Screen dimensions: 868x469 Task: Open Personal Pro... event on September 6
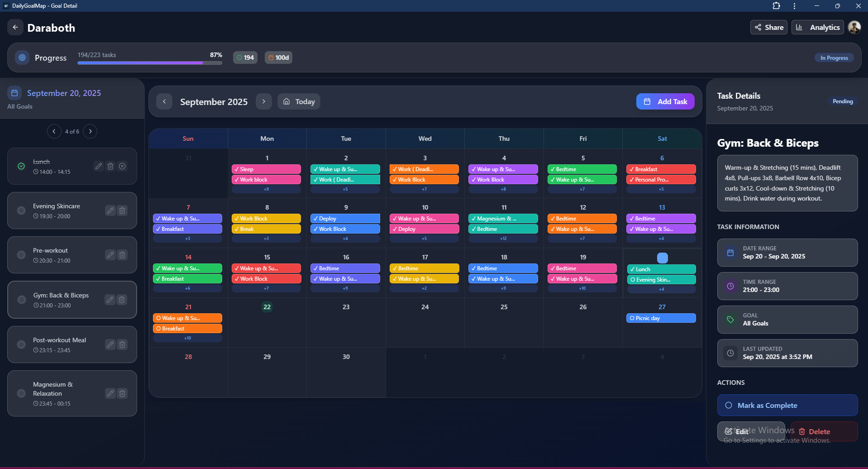661,180
